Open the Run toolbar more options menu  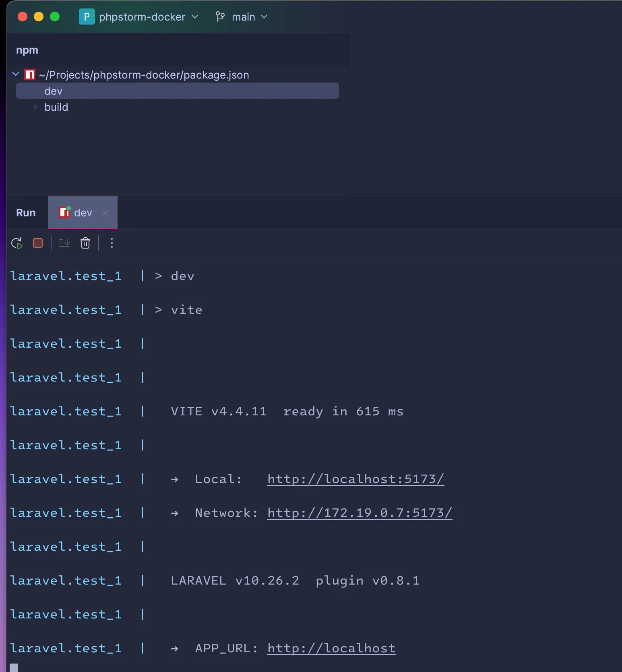[112, 243]
